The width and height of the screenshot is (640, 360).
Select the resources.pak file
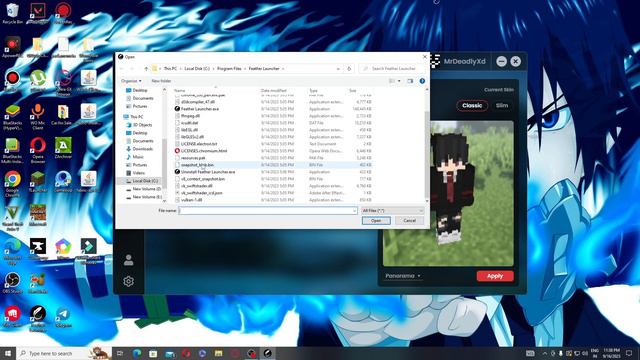click(x=193, y=158)
